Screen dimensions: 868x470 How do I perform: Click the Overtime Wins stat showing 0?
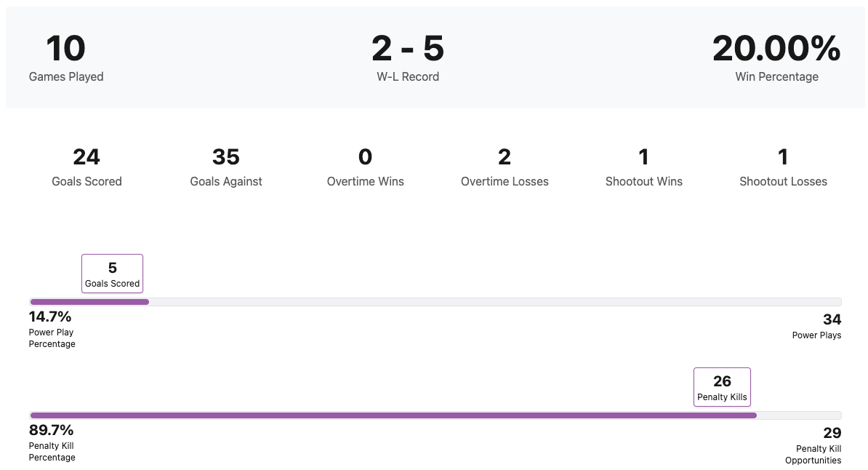[365, 157]
